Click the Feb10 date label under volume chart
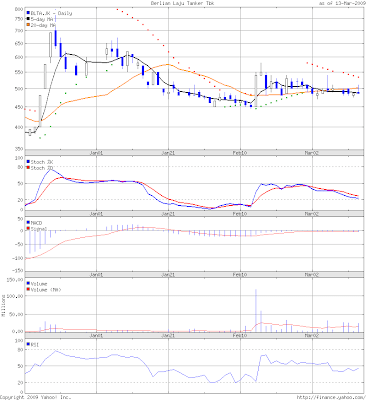Viewport: 366px width, 400px height. coord(240,335)
